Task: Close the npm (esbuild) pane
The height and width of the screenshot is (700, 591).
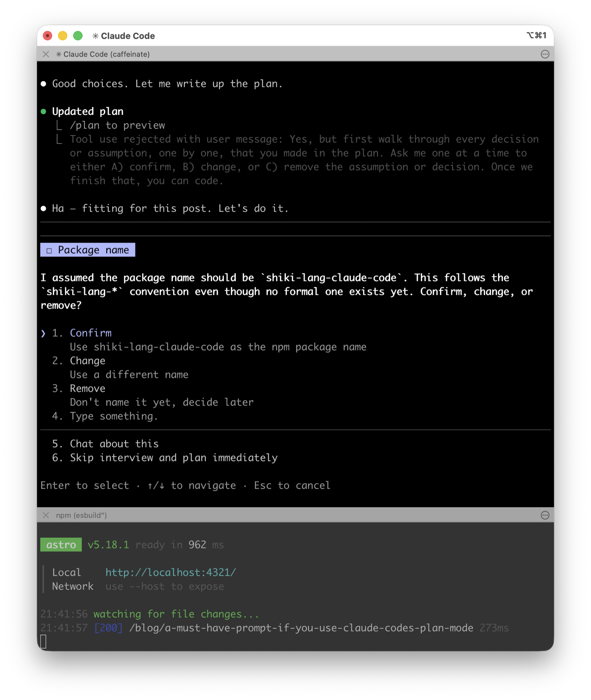Action: pos(46,515)
